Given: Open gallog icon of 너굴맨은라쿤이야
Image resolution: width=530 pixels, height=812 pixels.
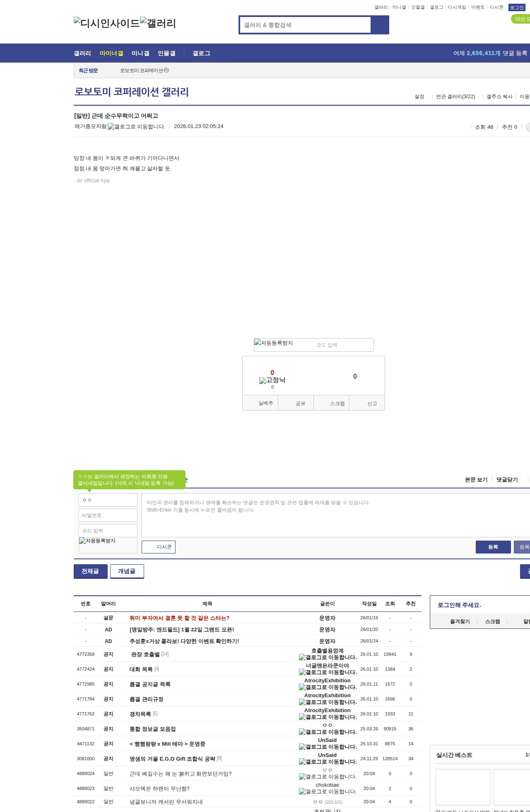Looking at the screenshot, I should pyautogui.click(x=328, y=672).
